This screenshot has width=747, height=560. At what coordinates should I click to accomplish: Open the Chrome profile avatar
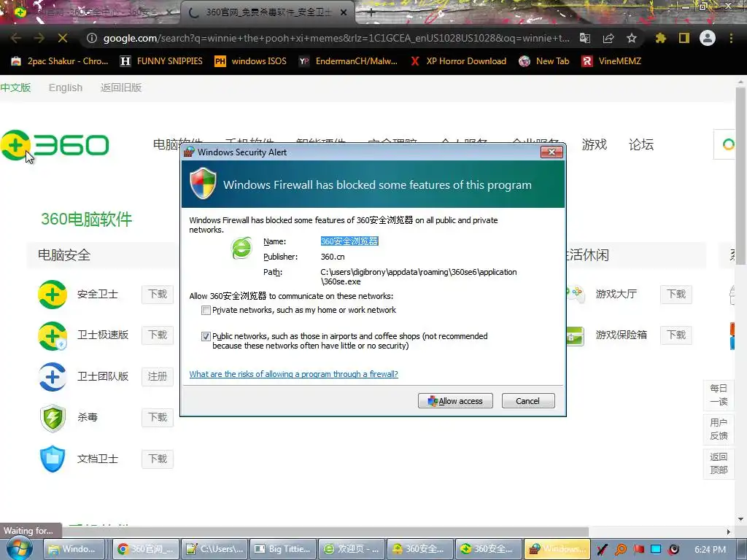708,38
